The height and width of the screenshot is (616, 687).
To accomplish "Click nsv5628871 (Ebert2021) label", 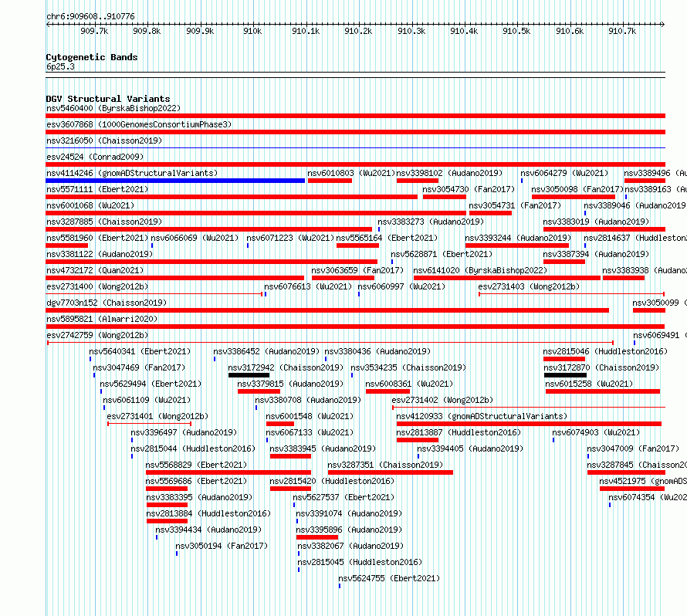I will [x=442, y=254].
